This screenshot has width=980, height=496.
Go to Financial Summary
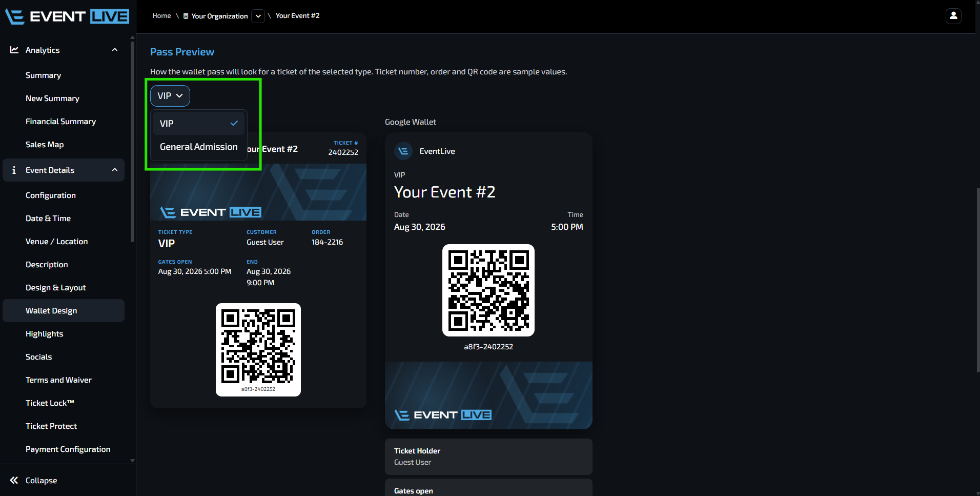[61, 122]
